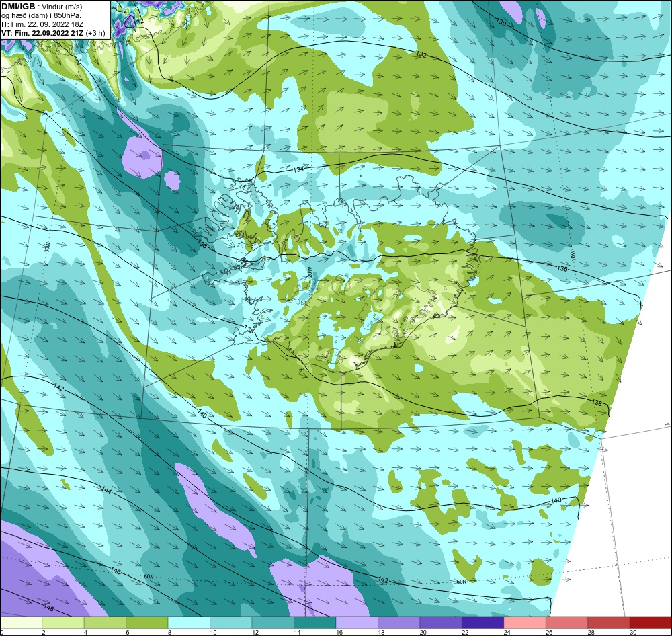Screen dimensions: 672x636
Task: Select the 134 contour label
Action: tap(298, 170)
